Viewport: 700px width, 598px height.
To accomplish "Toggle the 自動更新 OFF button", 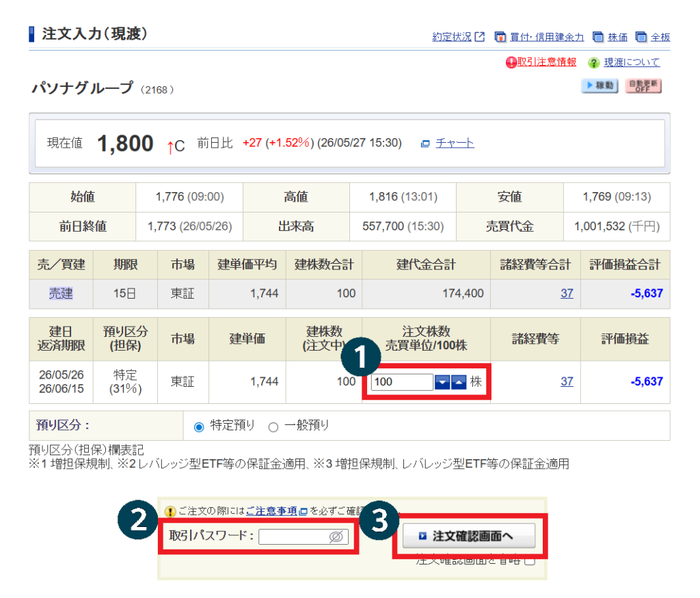I will 643,85.
